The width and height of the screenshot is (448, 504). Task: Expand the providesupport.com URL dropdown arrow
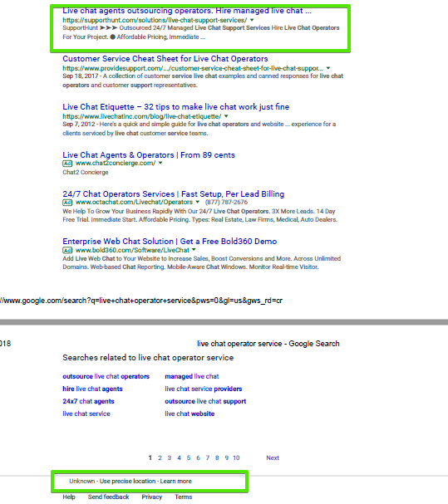(x=328, y=68)
